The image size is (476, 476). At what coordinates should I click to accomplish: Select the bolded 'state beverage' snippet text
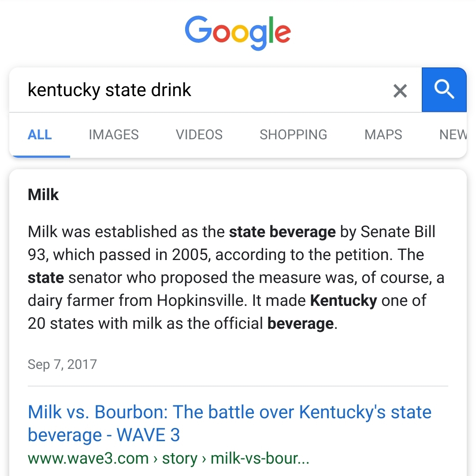(x=282, y=231)
